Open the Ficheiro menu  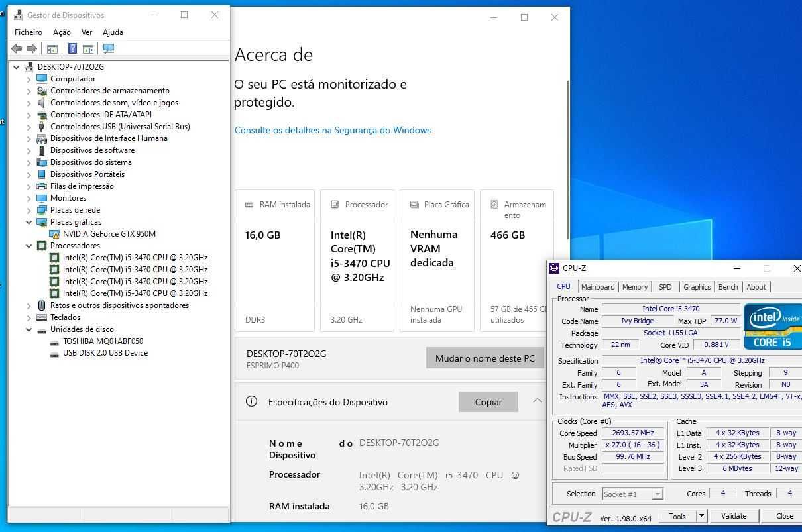[x=29, y=32]
